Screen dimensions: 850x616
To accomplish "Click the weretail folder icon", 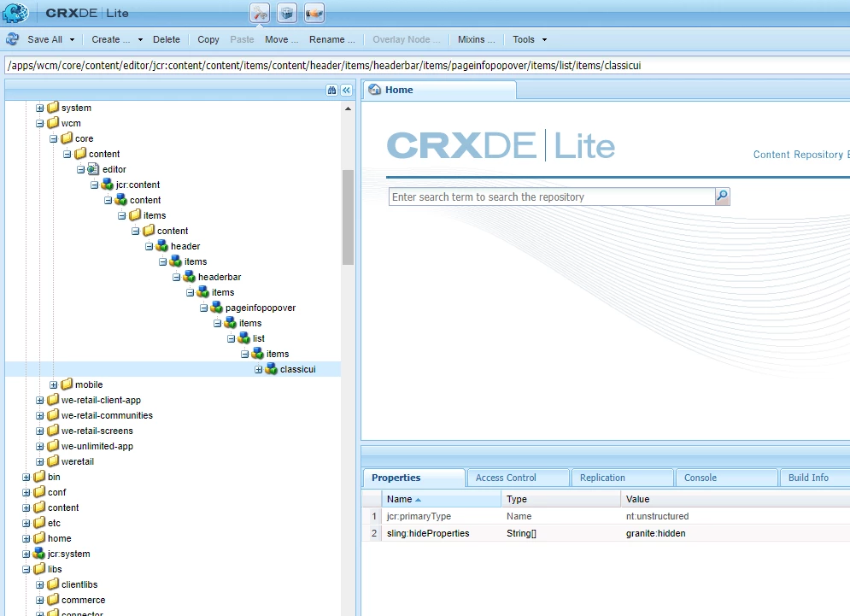I will point(53,461).
